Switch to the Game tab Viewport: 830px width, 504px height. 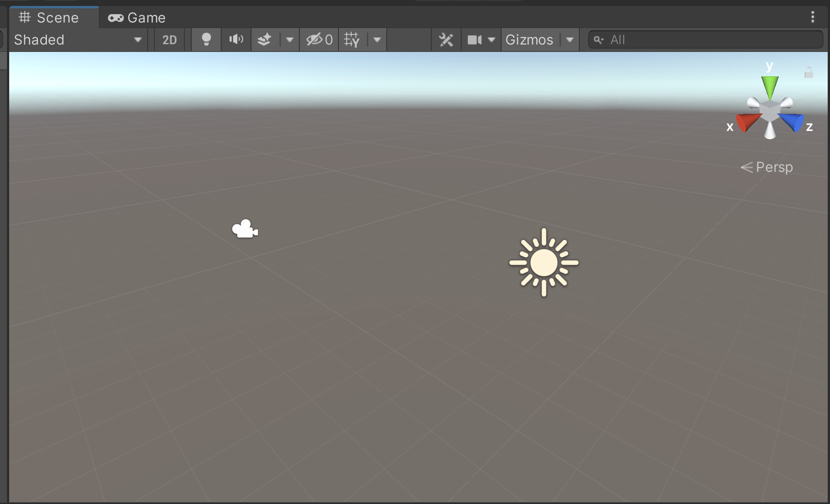coord(137,17)
